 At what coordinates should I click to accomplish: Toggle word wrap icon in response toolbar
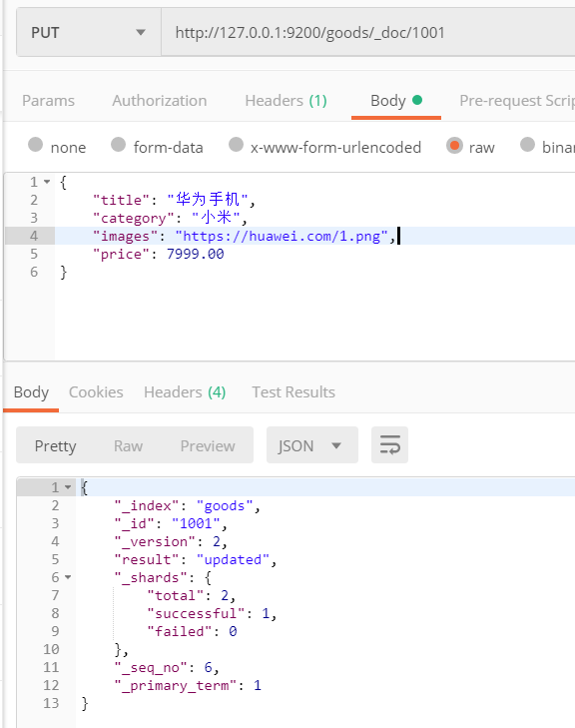coord(389,444)
